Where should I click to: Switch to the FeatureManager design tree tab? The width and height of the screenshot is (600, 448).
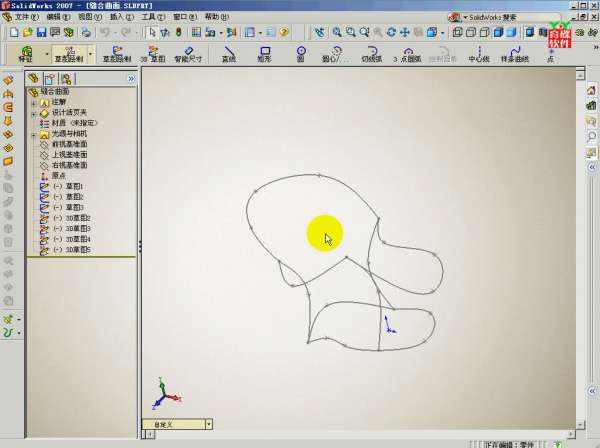point(34,78)
